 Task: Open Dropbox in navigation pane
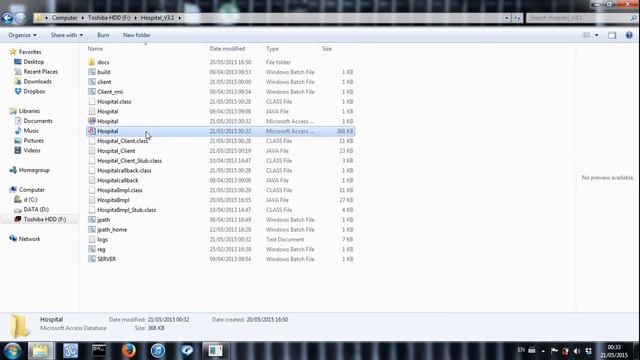[34, 91]
